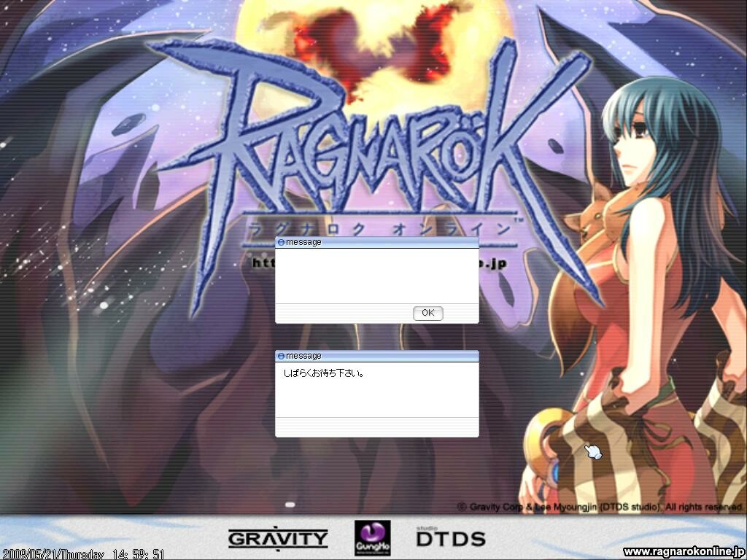Click OK in the upper message dialog
The image size is (747, 560).
pos(427,313)
